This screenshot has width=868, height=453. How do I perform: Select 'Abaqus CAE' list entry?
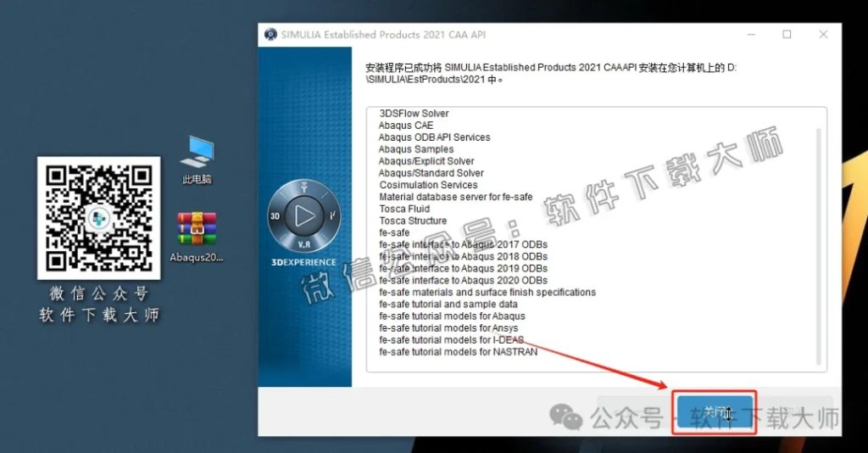tap(406, 126)
